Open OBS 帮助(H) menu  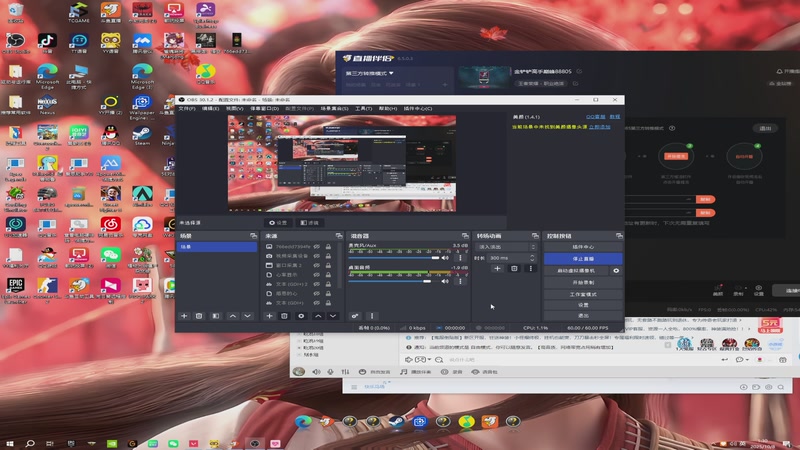click(x=388, y=109)
